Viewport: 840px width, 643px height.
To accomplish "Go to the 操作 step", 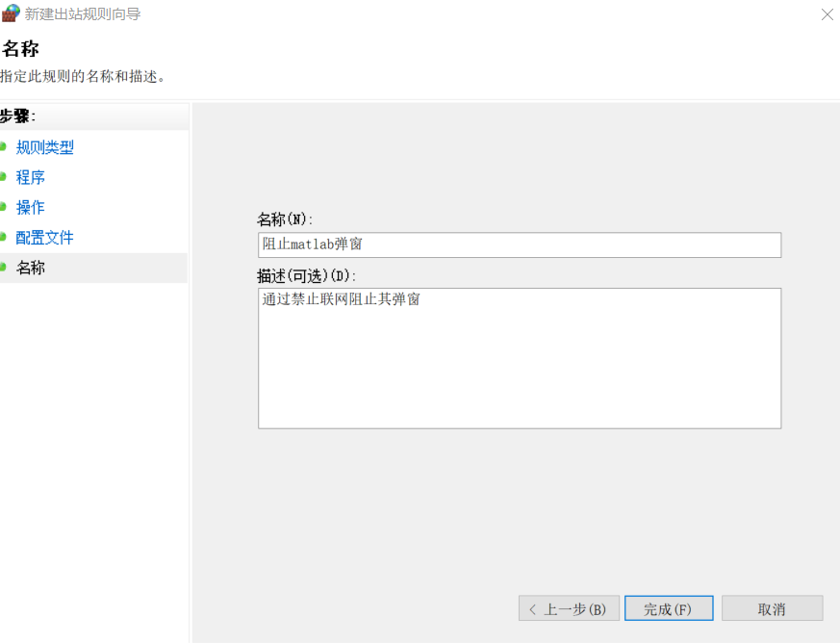I will 31,207.
